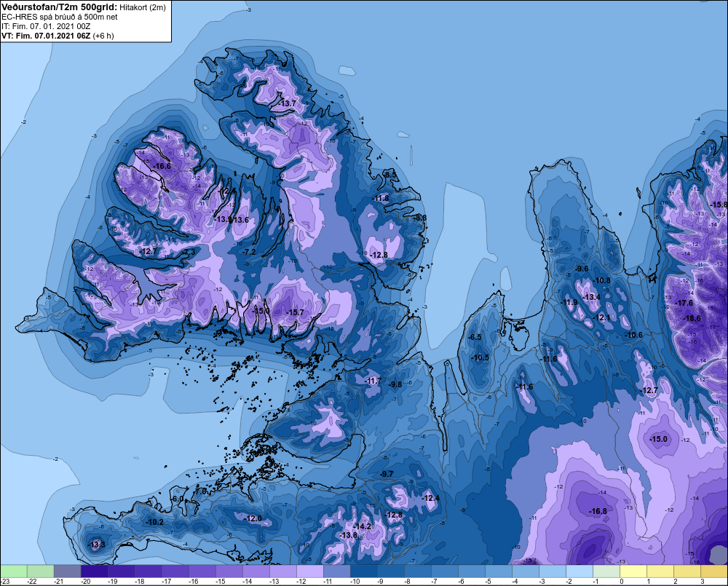728x586 pixels.
Task: Click the -17.6 temperature label
Action: coord(684,304)
